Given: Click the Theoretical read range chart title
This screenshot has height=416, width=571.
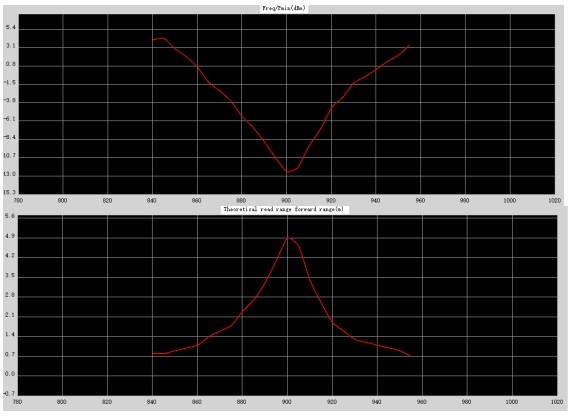Looking at the screenshot, I should point(283,209).
